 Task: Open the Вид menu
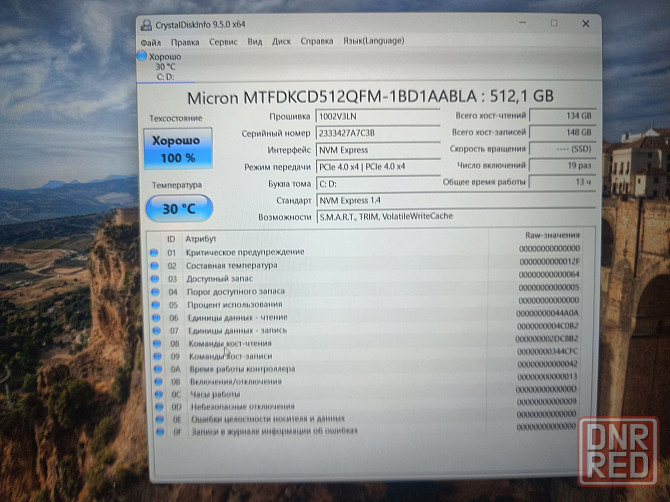255,41
